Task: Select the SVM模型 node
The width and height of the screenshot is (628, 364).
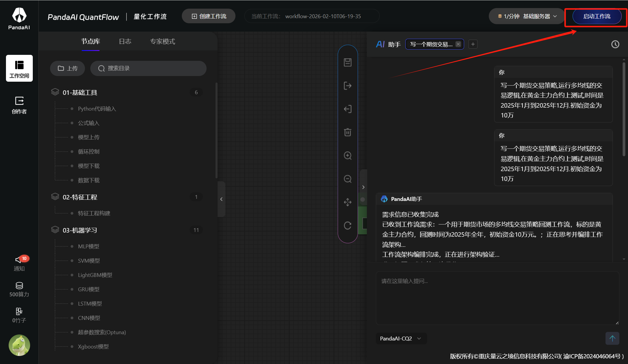Action: 89,261
